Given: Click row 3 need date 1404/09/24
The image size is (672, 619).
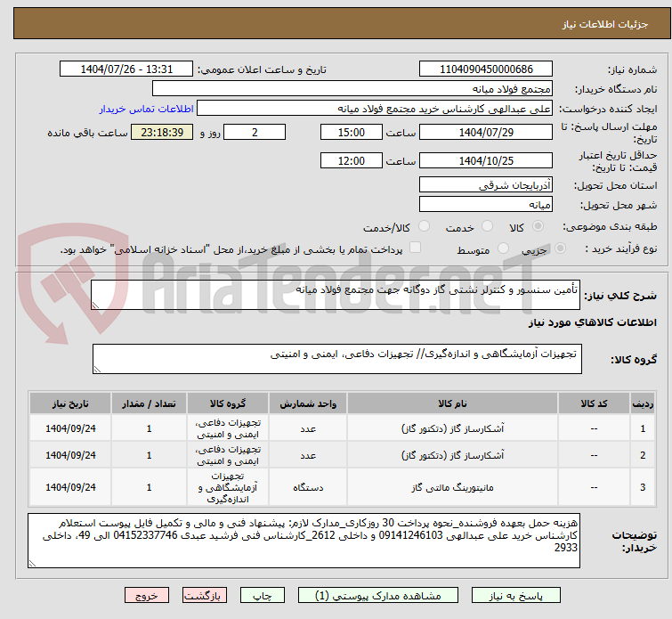Looking at the screenshot, I should (x=70, y=487).
